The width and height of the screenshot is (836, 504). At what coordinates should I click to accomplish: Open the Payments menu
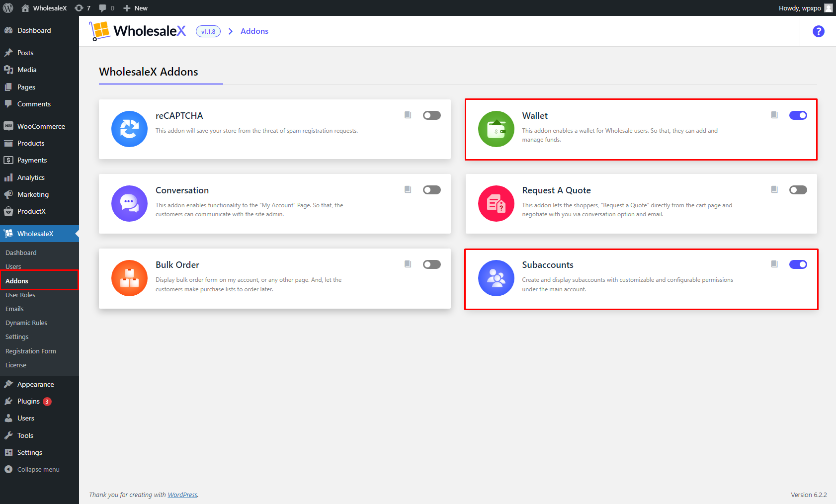pos(39,160)
